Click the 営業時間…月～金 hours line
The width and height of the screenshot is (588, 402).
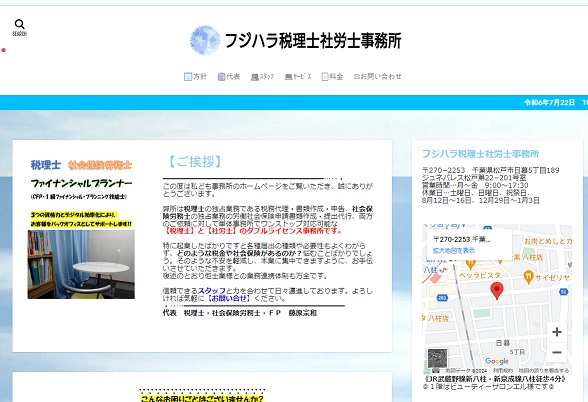(475, 185)
